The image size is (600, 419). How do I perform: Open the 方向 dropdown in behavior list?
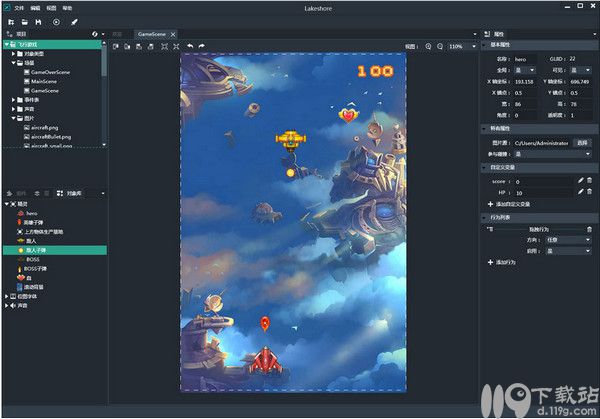click(568, 240)
